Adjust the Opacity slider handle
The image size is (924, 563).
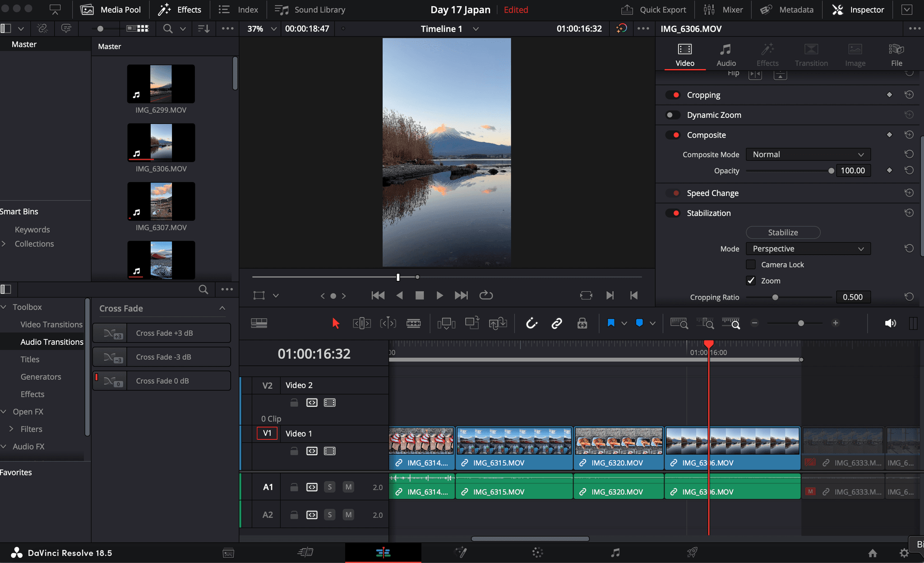pyautogui.click(x=831, y=171)
